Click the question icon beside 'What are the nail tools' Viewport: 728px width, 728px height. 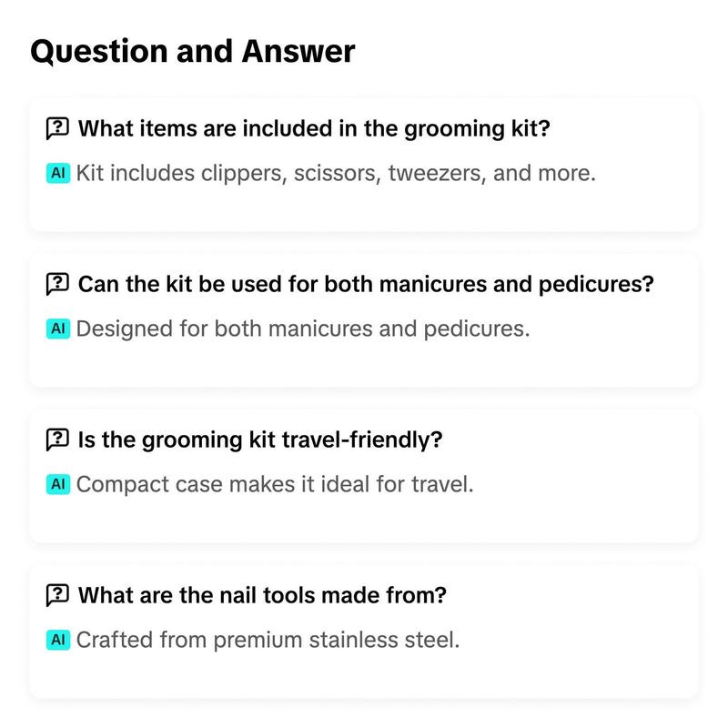click(57, 595)
